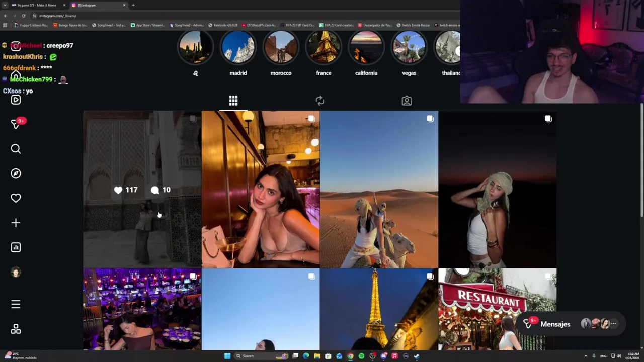Open Spotify from the taskbar

coord(361,356)
